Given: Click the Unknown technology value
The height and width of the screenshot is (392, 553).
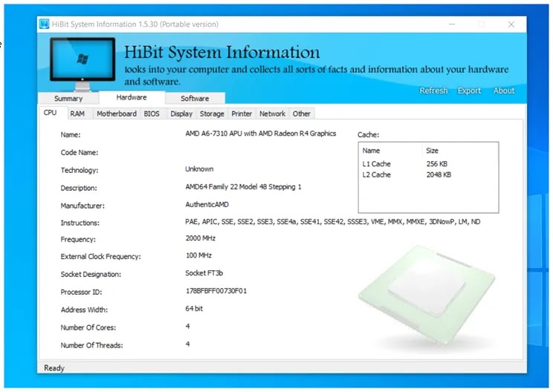Looking at the screenshot, I should pos(199,169).
